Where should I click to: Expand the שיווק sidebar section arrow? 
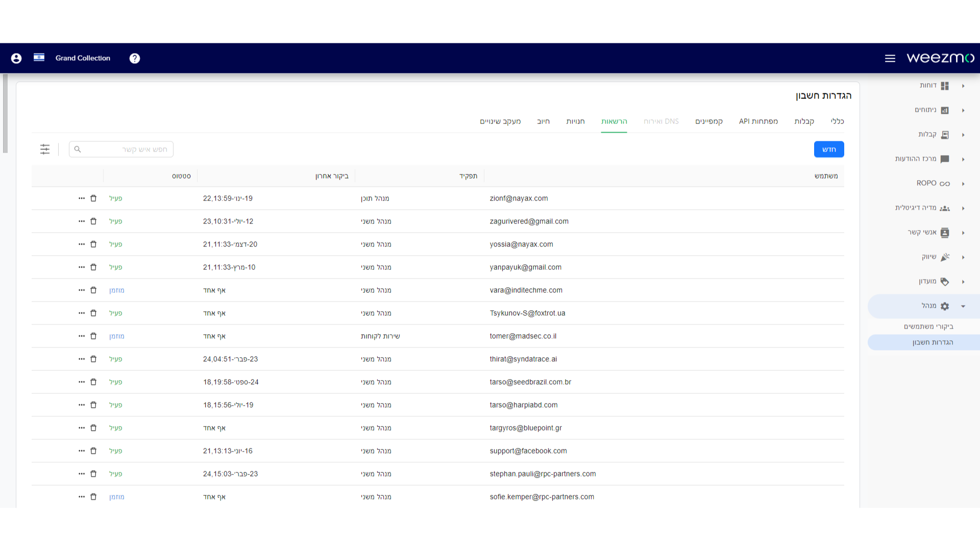click(x=963, y=257)
